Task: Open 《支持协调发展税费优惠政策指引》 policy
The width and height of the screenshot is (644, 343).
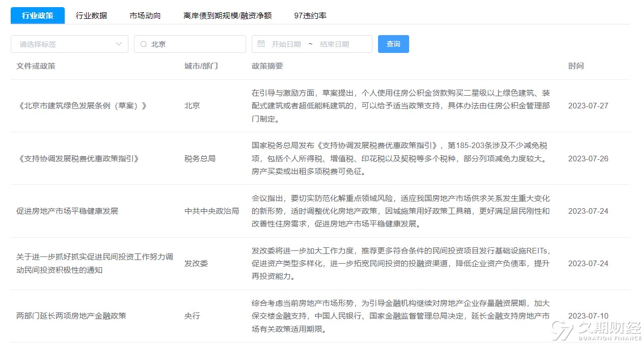Action: click(77, 158)
